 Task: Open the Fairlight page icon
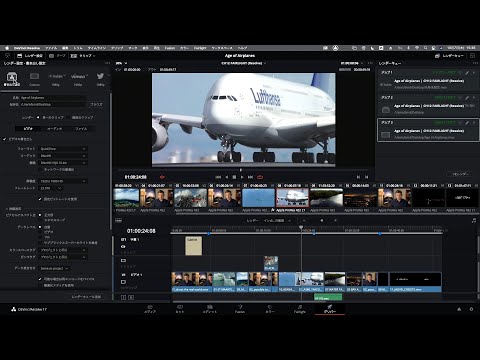pyautogui.click(x=300, y=309)
